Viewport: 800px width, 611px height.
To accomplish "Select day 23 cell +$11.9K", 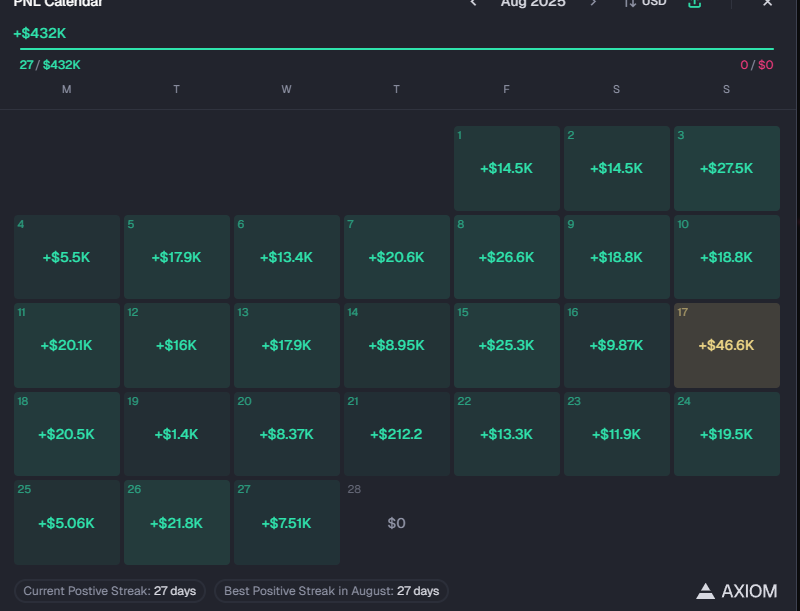I will point(617,434).
